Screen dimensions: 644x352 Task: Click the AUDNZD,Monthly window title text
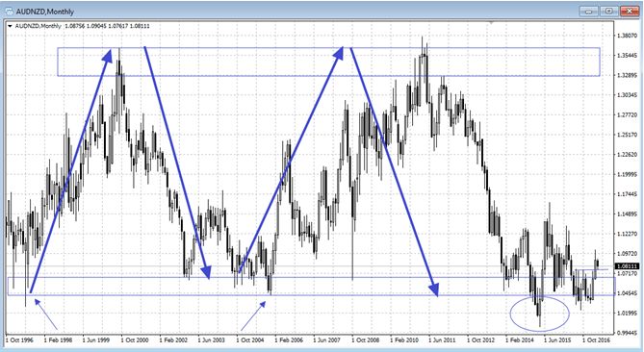(45, 12)
